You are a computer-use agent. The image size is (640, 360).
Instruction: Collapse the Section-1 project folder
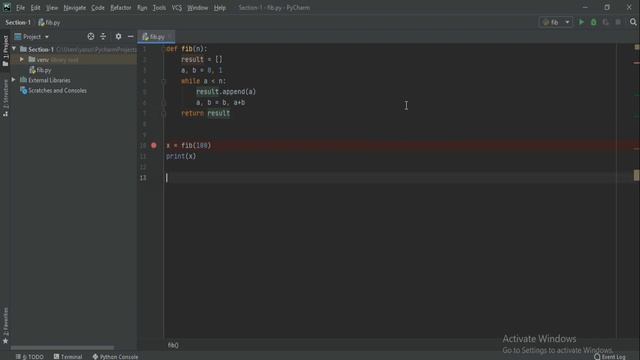pyautogui.click(x=14, y=49)
